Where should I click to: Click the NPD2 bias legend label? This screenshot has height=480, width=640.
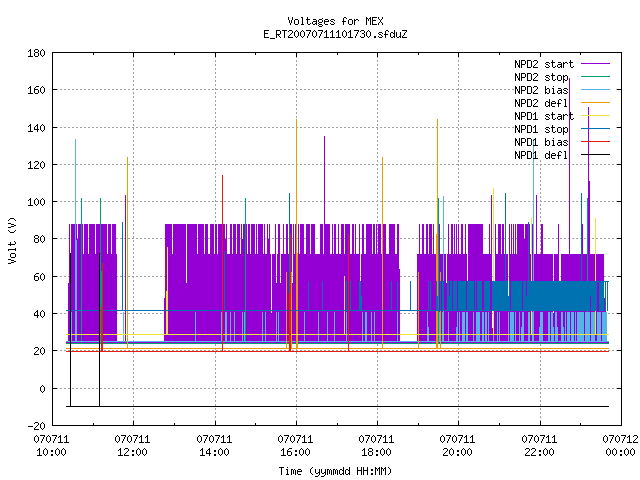click(x=541, y=90)
